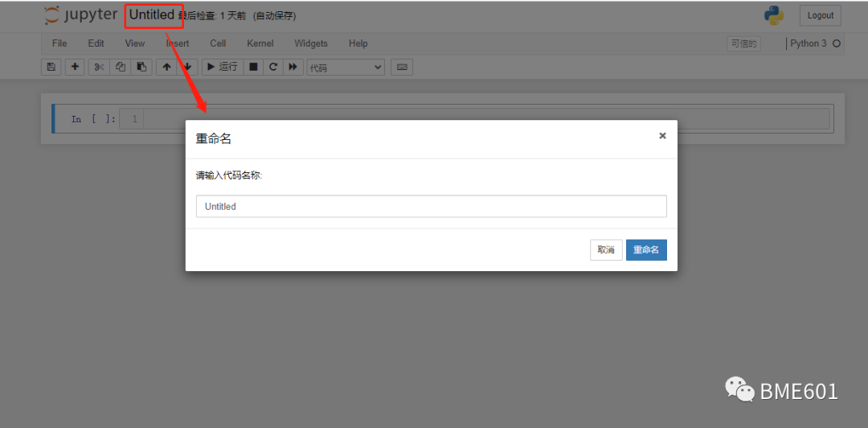Open the Kernel menu

click(x=260, y=43)
